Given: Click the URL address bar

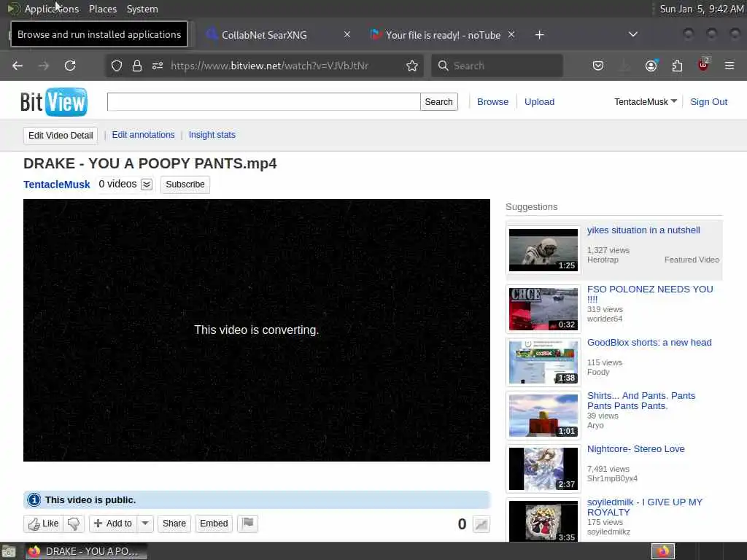Looking at the screenshot, I should (269, 66).
